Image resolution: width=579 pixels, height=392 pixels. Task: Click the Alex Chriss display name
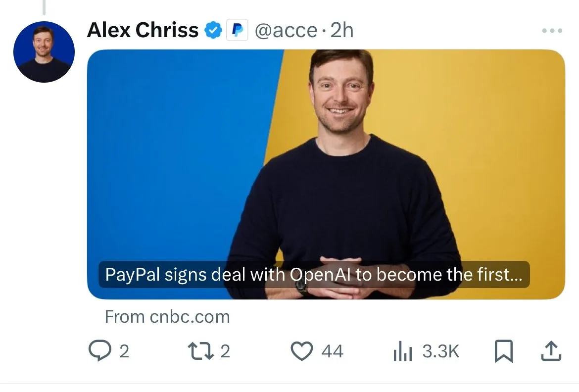tap(143, 30)
